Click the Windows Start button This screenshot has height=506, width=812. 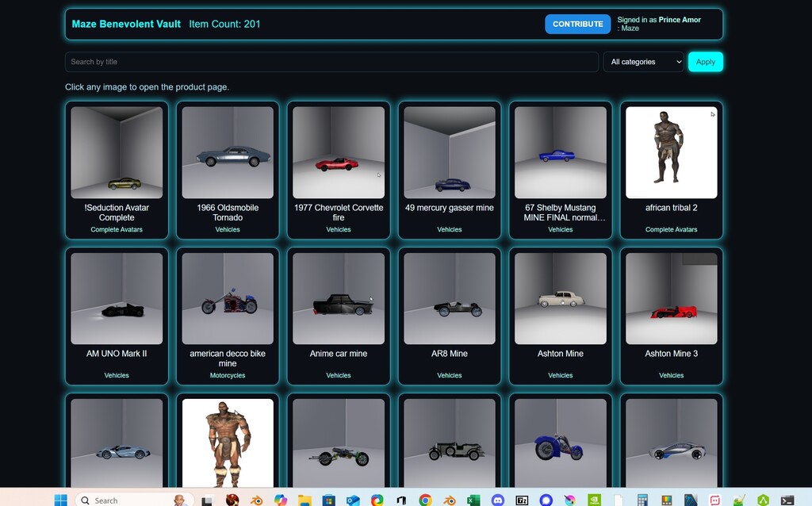(60, 500)
